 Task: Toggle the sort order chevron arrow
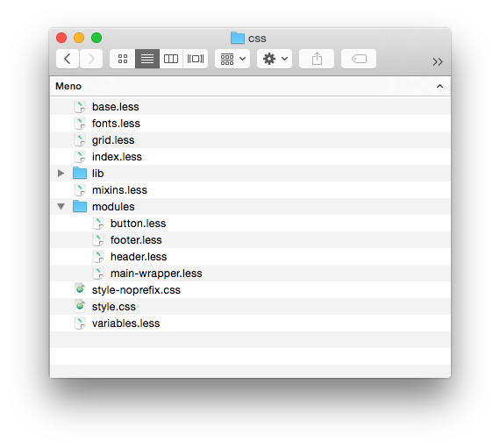click(x=439, y=86)
